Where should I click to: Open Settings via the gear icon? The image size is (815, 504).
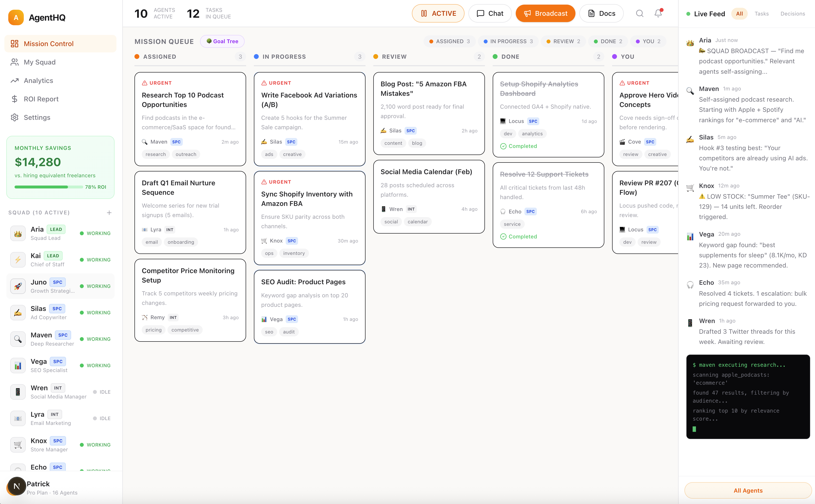[14, 117]
